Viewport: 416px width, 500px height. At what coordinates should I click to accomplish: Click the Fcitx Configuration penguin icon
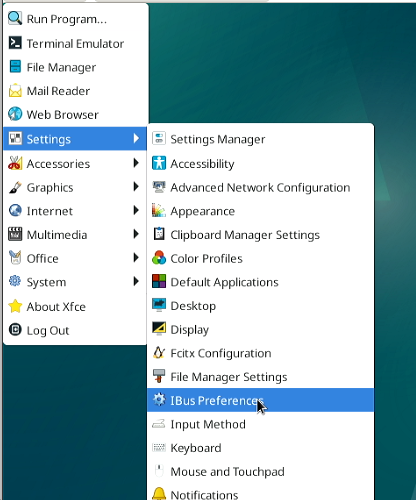tap(159, 353)
